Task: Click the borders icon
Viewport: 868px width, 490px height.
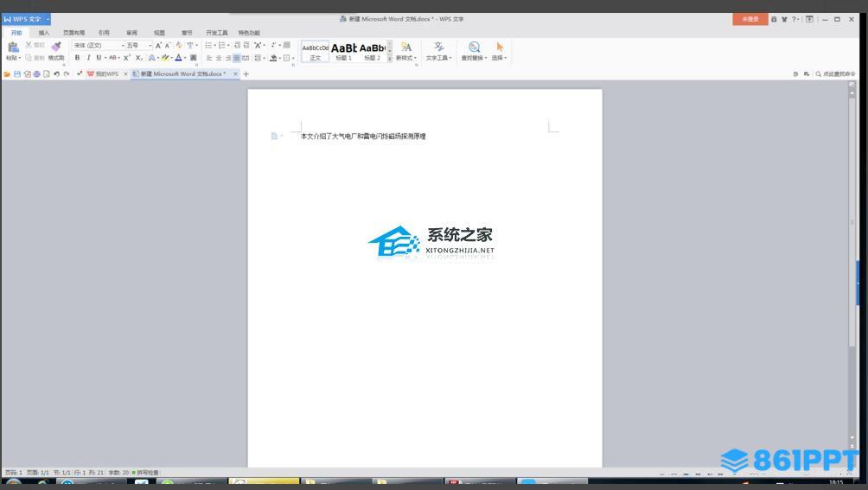Action: click(286, 58)
